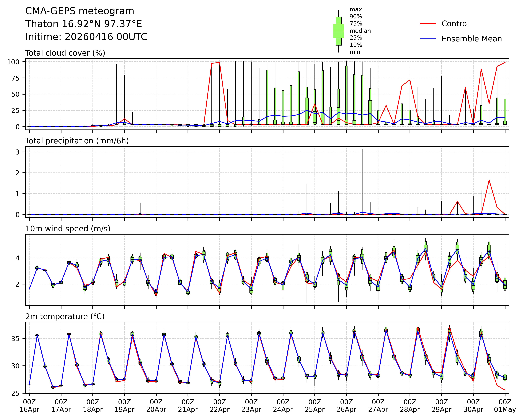This screenshot has height=420, width=523.
Task: Click the 'Total precipitation (mm/6h)' panel title
Action: [77, 141]
